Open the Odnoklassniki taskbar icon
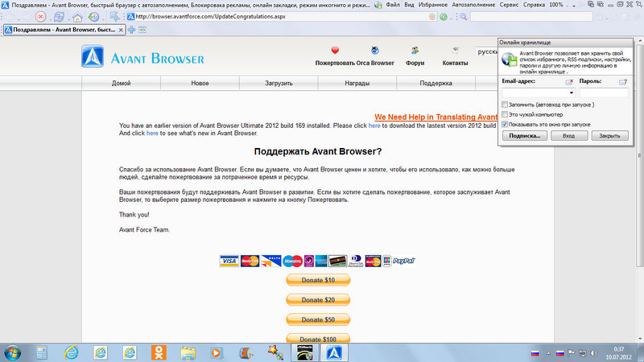Image resolution: width=644 pixels, height=362 pixels. 159,352
